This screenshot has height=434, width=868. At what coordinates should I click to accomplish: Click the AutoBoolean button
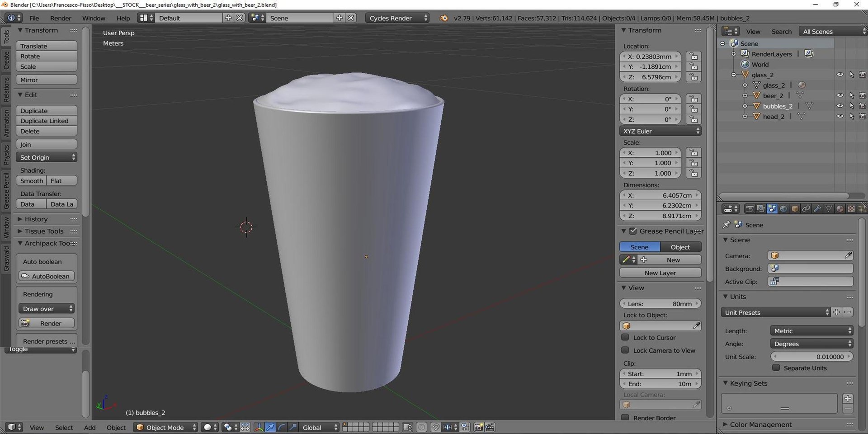(47, 276)
